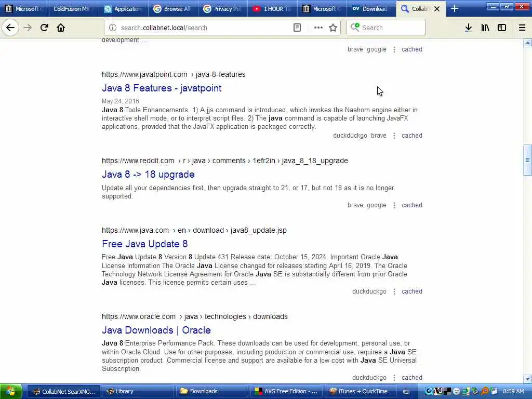Screen dimensions: 532x399
Task: Open Java Downloads | Oracle link
Action: pyautogui.click(x=156, y=330)
